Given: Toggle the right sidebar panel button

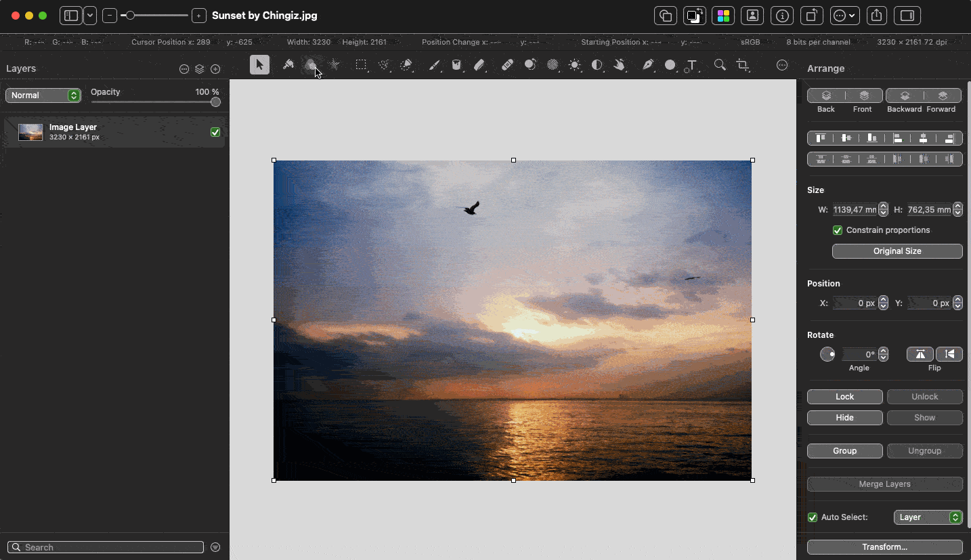Looking at the screenshot, I should click(907, 16).
